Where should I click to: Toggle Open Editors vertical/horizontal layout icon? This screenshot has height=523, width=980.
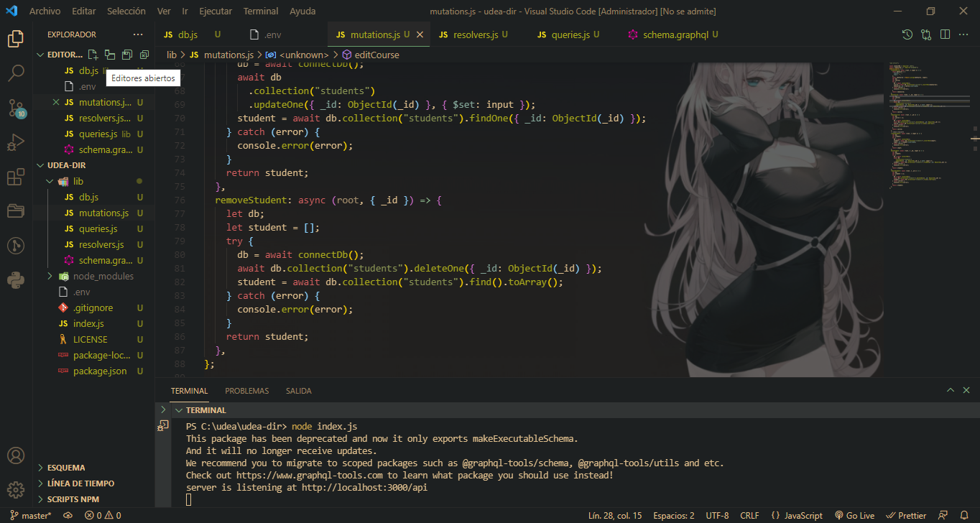[x=110, y=55]
